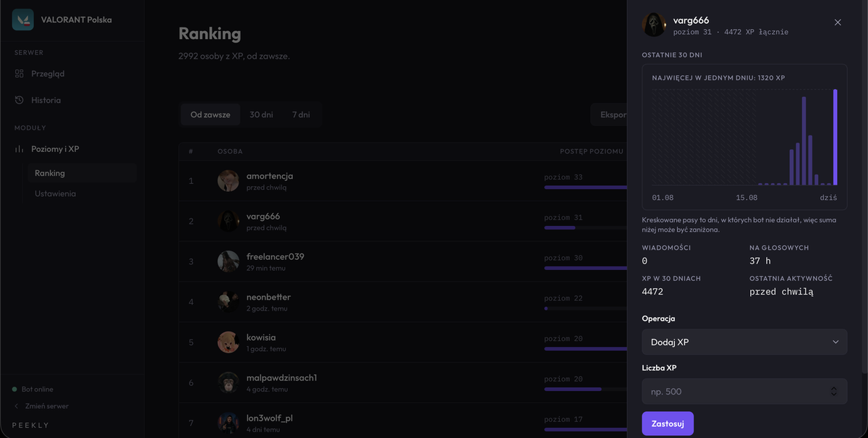Click the Poziomy i XP bar chart icon
Image resolution: width=868 pixels, height=438 pixels.
pyautogui.click(x=20, y=149)
